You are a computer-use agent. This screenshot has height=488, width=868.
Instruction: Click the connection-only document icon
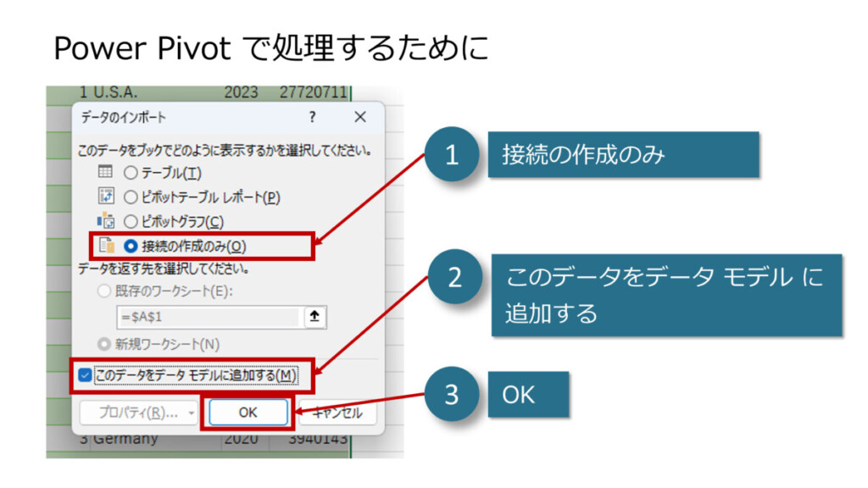pyautogui.click(x=106, y=246)
